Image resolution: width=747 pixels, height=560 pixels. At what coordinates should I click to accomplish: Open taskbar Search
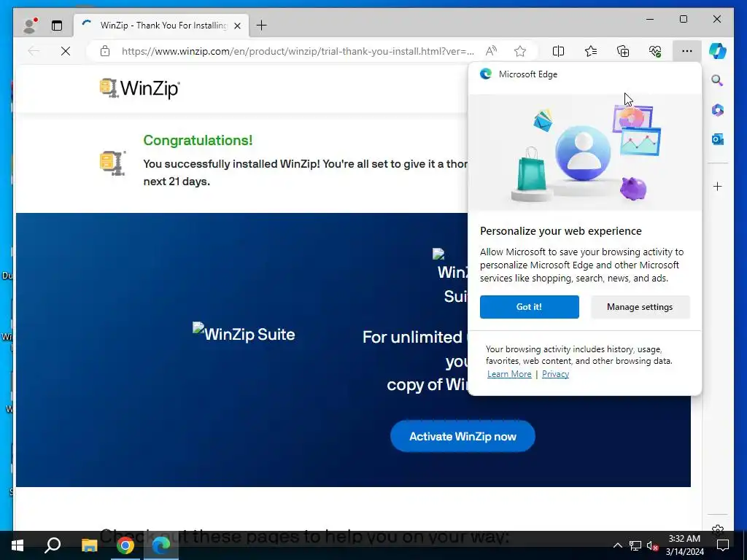(53, 545)
